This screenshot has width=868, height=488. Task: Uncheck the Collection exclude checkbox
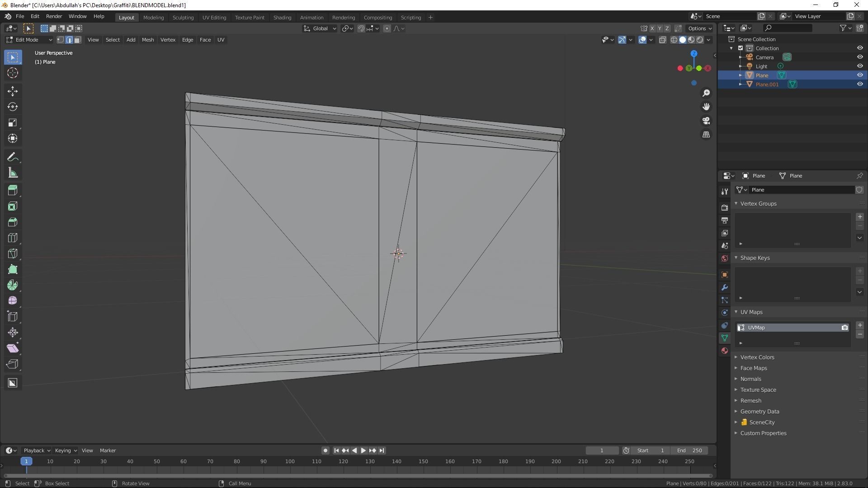tap(741, 48)
